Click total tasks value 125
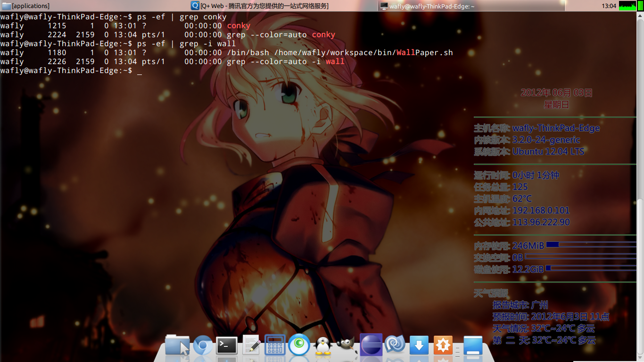The height and width of the screenshot is (362, 644). click(x=520, y=187)
